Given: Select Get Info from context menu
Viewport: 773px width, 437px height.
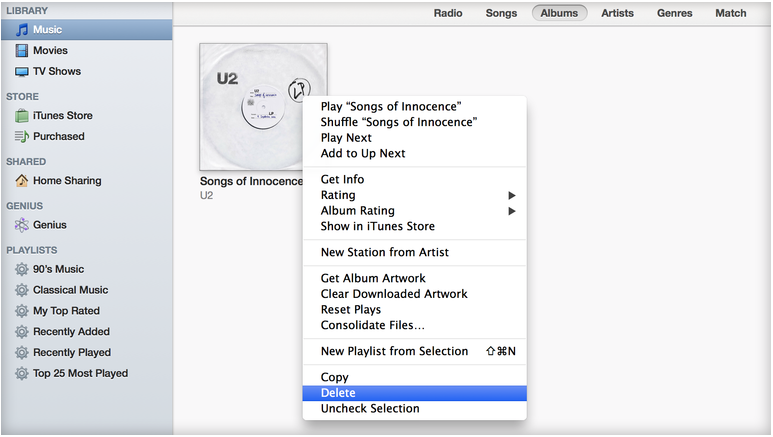Looking at the screenshot, I should tap(342, 180).
